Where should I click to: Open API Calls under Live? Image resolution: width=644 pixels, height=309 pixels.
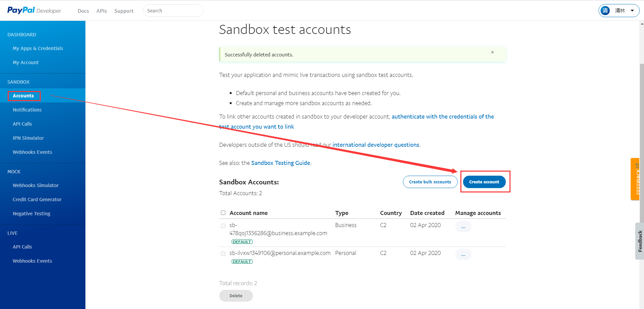[23, 247]
